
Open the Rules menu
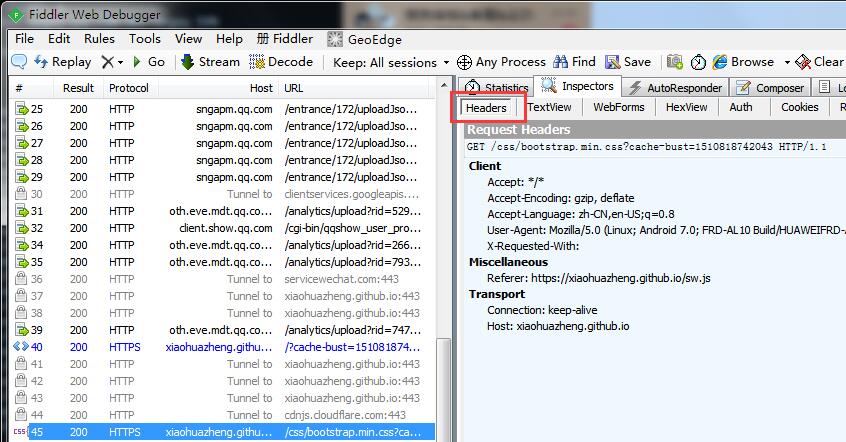99,39
